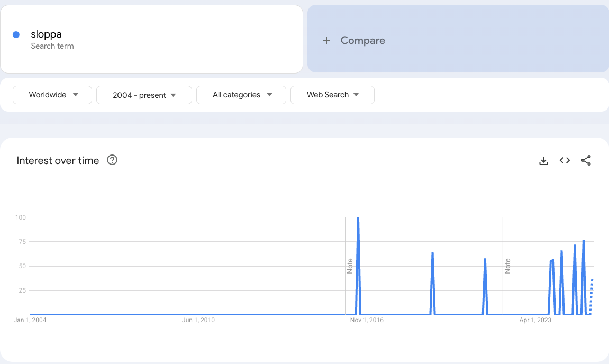Open the help icon beside Interest over time

coord(112,160)
